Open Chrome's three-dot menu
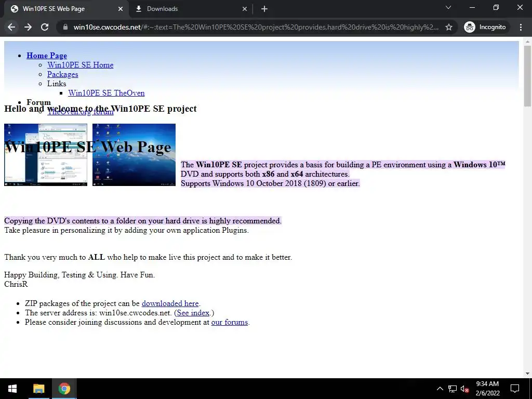The image size is (532, 399). coord(521,27)
